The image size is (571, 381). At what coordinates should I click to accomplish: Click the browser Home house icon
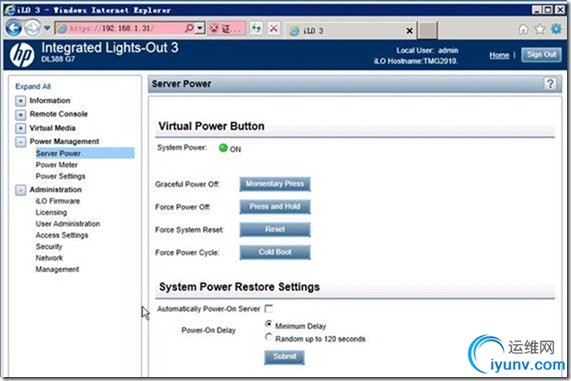(523, 29)
